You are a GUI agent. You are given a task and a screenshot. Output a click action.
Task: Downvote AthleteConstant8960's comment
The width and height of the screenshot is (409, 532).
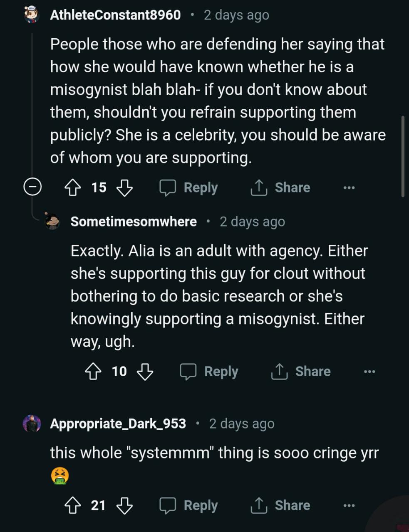(124, 188)
